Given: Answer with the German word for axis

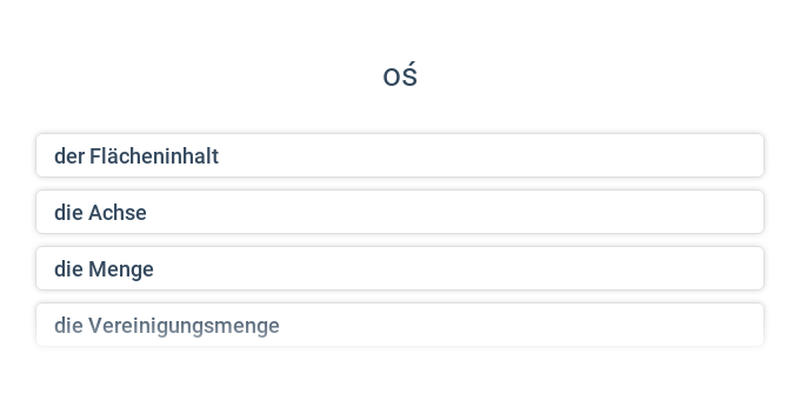Looking at the screenshot, I should [400, 212].
